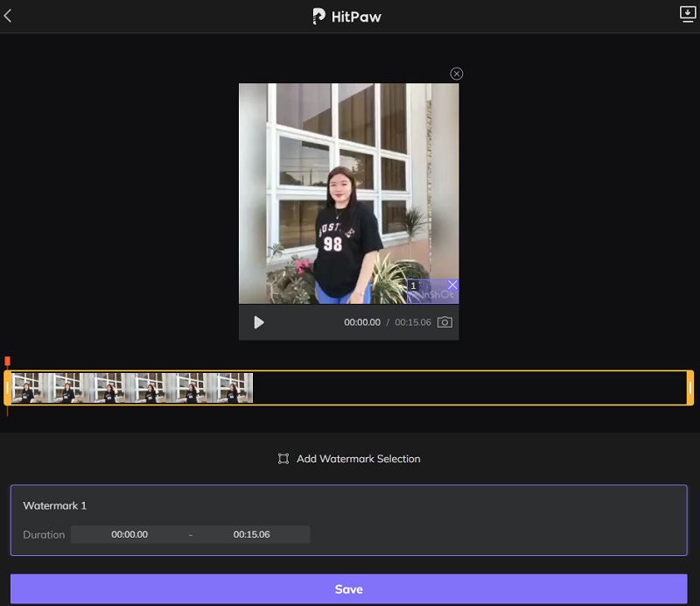Select the Watermark 1 panel

[x=348, y=506]
